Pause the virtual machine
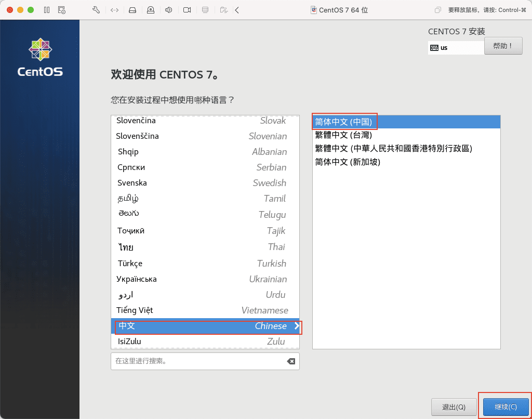Viewport: 532px width, 419px height. [47, 10]
